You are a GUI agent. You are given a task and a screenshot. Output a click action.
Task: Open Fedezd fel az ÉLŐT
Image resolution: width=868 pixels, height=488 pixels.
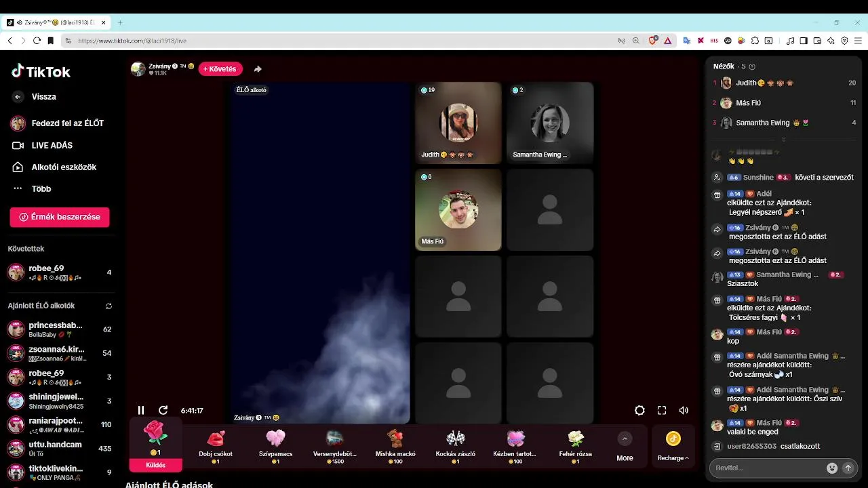tap(58, 123)
